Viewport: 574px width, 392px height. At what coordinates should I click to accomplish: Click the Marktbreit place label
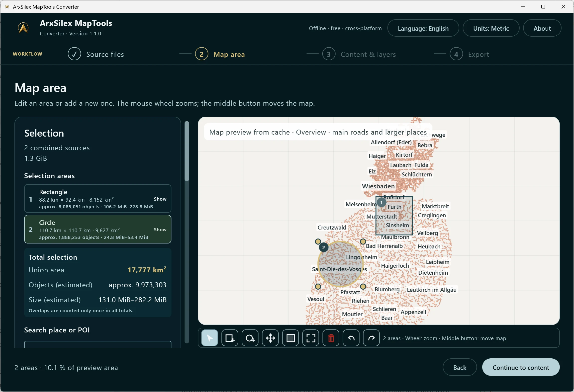[435, 206]
